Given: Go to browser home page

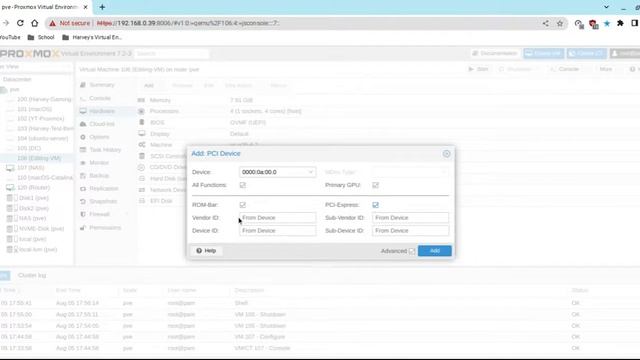Looking at the screenshot, I should coord(35,23).
